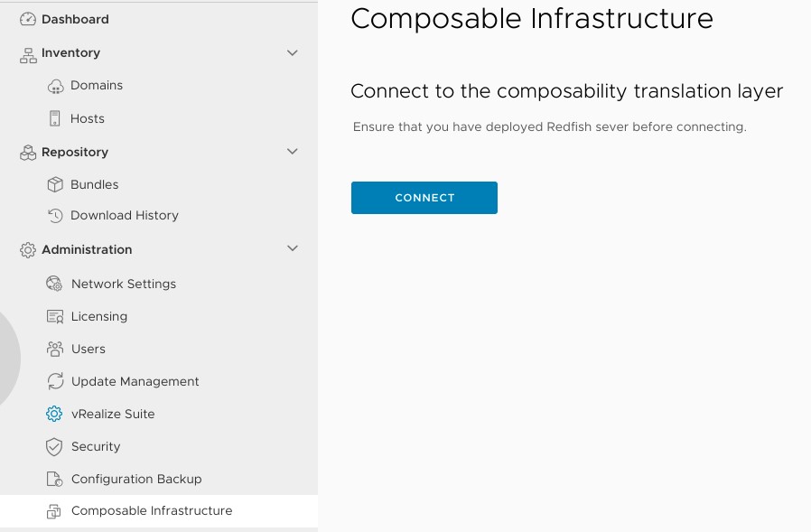Click the vRealize Suite gear icon
Image resolution: width=811 pixels, height=532 pixels.
55,414
